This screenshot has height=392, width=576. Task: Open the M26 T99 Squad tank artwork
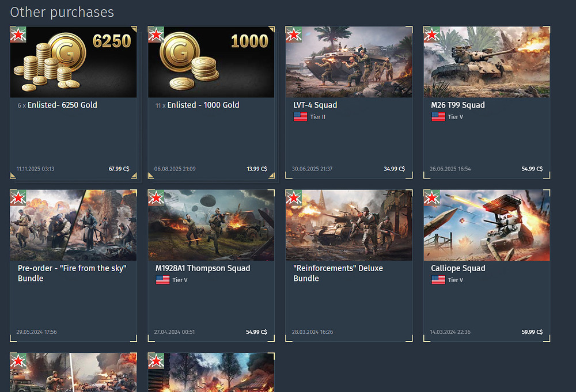[x=487, y=62]
